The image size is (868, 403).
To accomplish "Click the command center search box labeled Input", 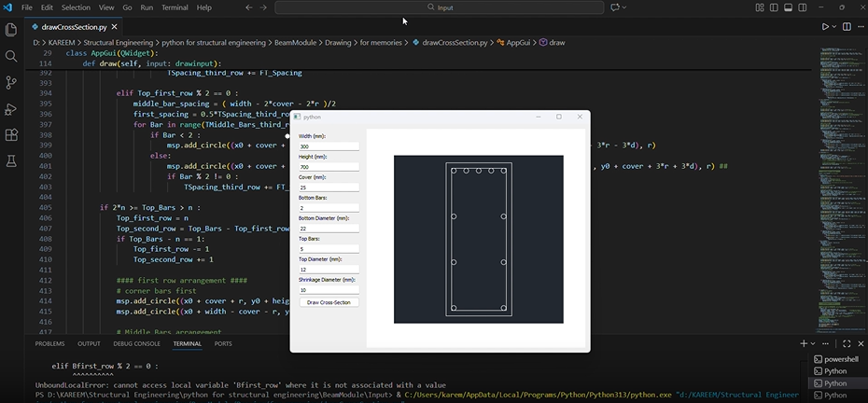I will 439,7.
